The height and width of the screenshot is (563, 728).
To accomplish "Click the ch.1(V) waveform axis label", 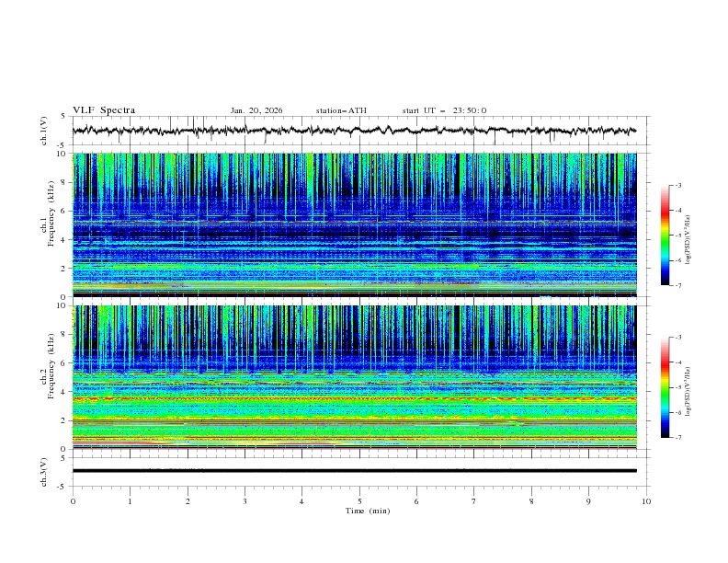I will coord(44,131).
